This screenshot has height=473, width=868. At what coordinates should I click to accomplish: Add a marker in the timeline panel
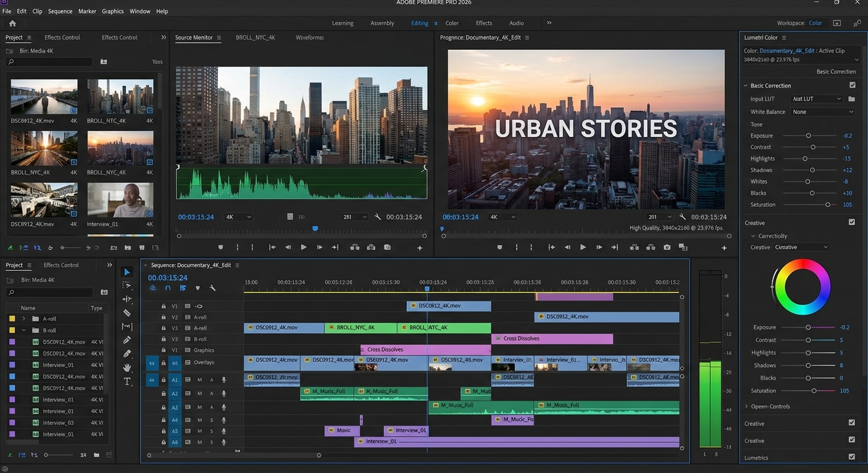197,288
